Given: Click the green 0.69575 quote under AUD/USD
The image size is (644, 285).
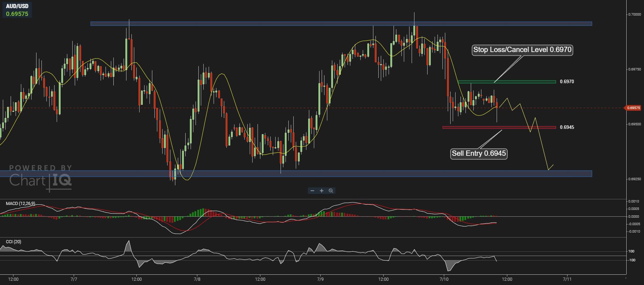Looking at the screenshot, I should click(17, 14).
